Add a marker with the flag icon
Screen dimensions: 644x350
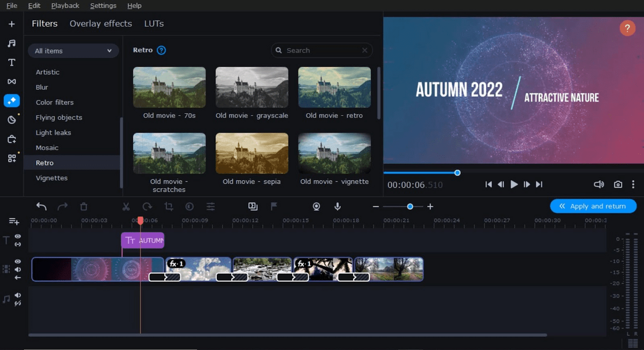coord(274,206)
